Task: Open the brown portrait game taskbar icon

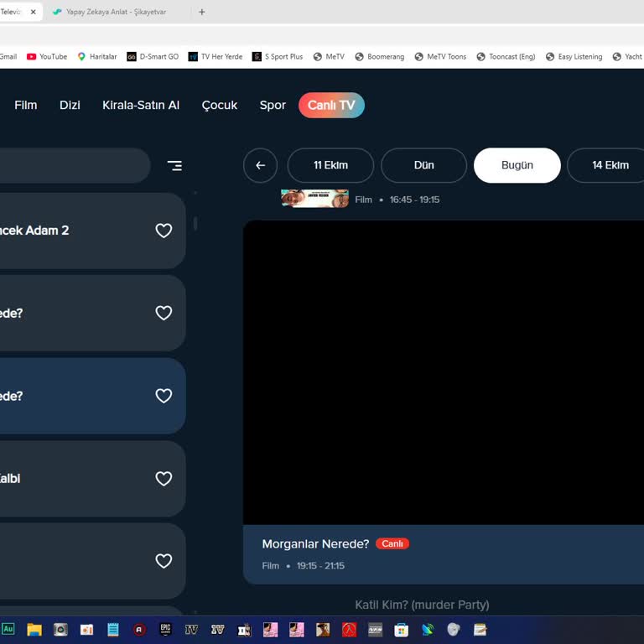Action: pyautogui.click(x=323, y=629)
